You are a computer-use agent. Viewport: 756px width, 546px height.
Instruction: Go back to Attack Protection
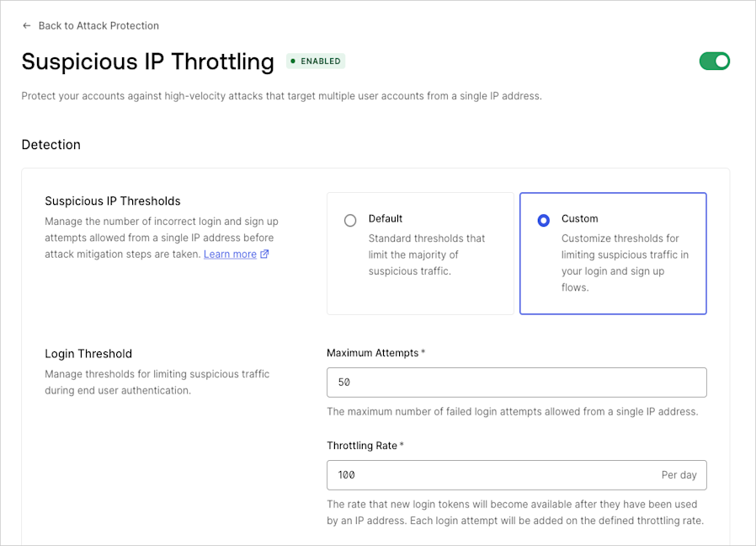pos(98,25)
